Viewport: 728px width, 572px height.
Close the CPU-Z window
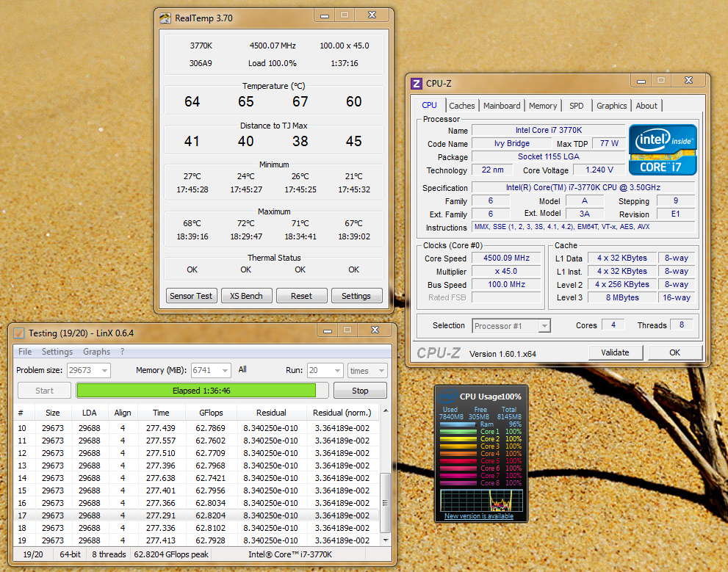[689, 81]
